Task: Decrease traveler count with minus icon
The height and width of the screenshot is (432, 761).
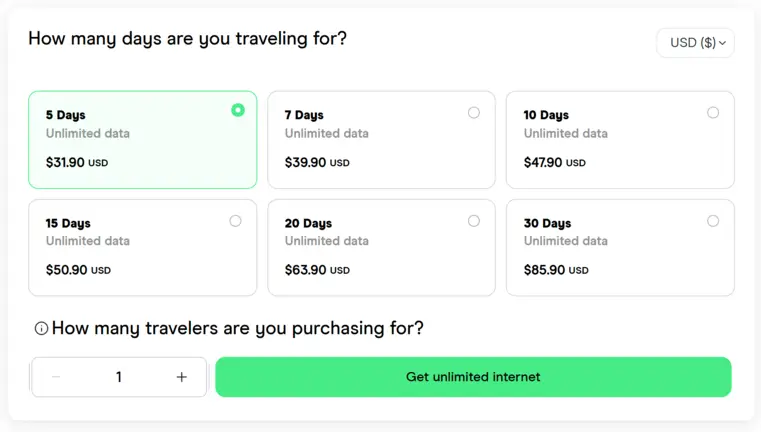Action: [x=56, y=377]
